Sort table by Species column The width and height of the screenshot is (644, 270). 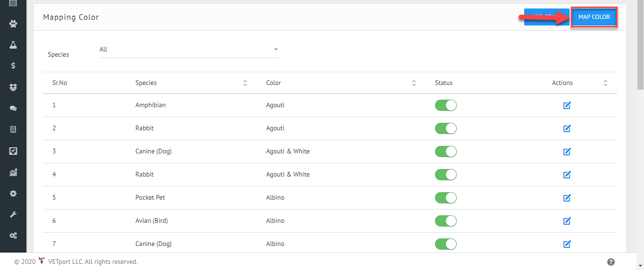(x=245, y=83)
